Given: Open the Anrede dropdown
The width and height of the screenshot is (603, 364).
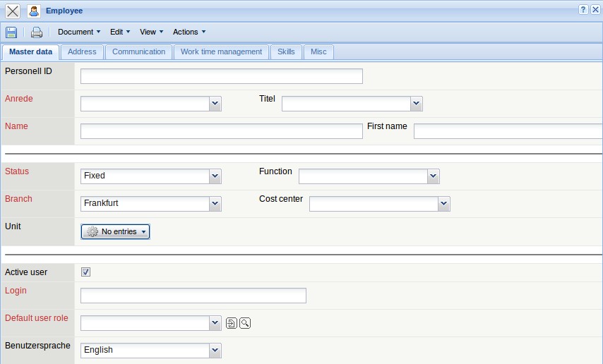Looking at the screenshot, I should pyautogui.click(x=215, y=104).
